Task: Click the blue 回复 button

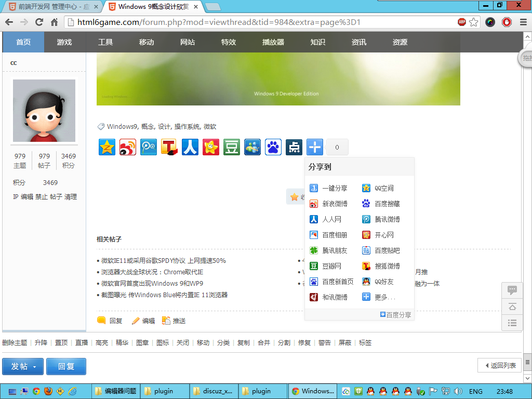Action: pos(66,366)
